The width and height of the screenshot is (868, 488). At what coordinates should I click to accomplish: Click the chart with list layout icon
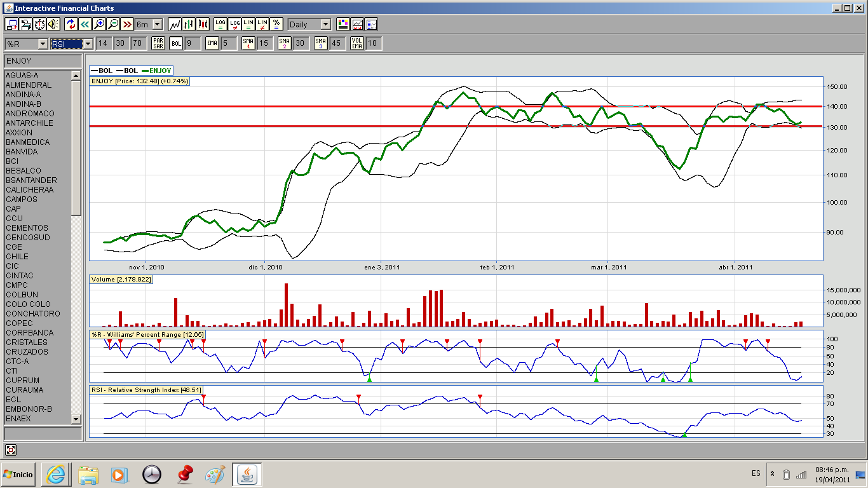371,24
